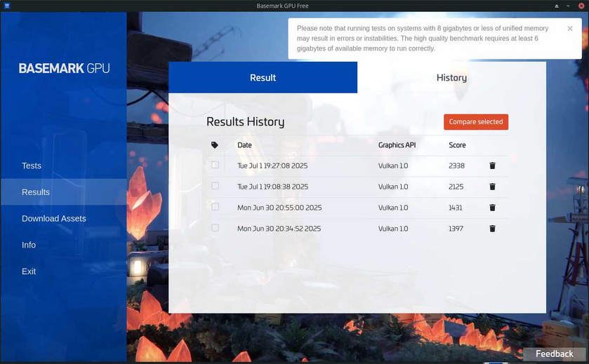Open the Feedback button

[x=555, y=354]
